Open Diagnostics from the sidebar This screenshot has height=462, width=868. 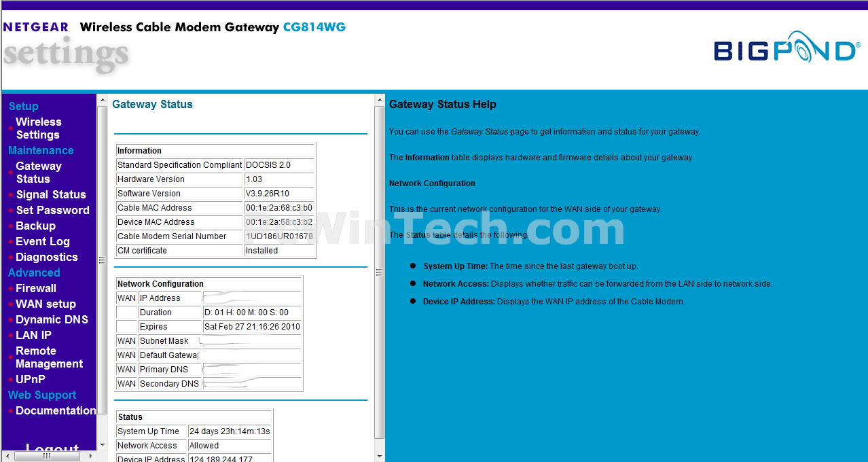pyautogui.click(x=47, y=257)
